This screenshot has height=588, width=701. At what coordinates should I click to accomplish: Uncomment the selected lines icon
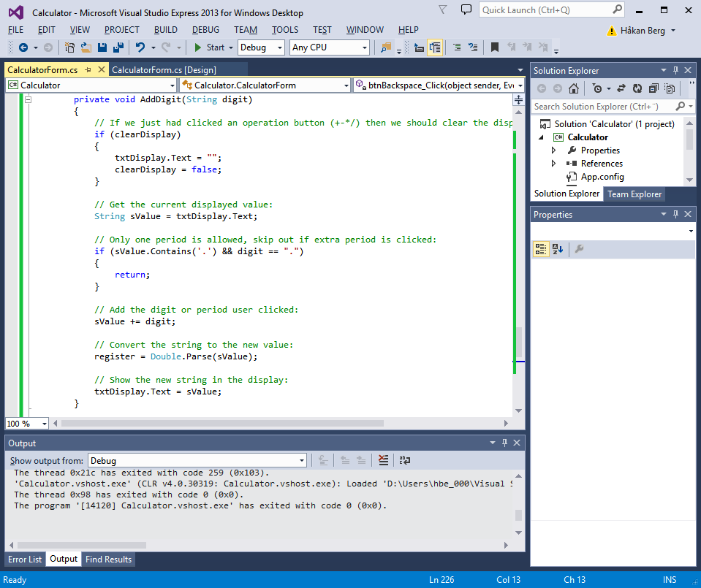pos(473,47)
